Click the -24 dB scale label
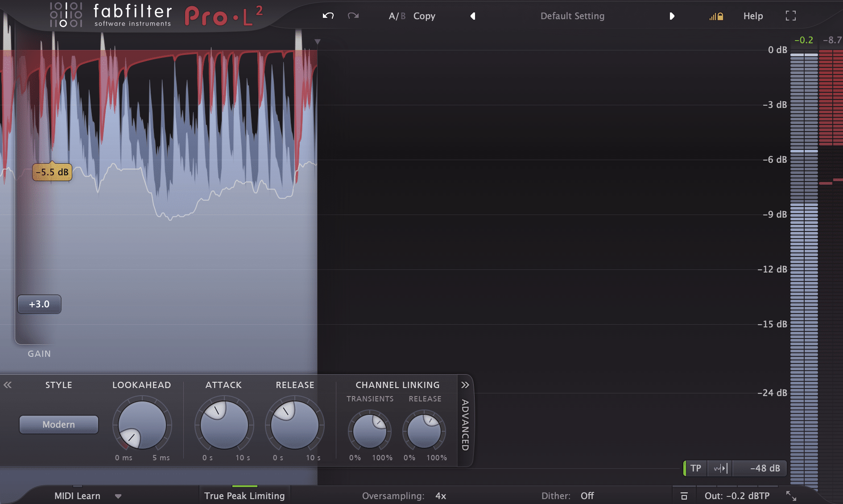The image size is (843, 504). click(x=772, y=393)
